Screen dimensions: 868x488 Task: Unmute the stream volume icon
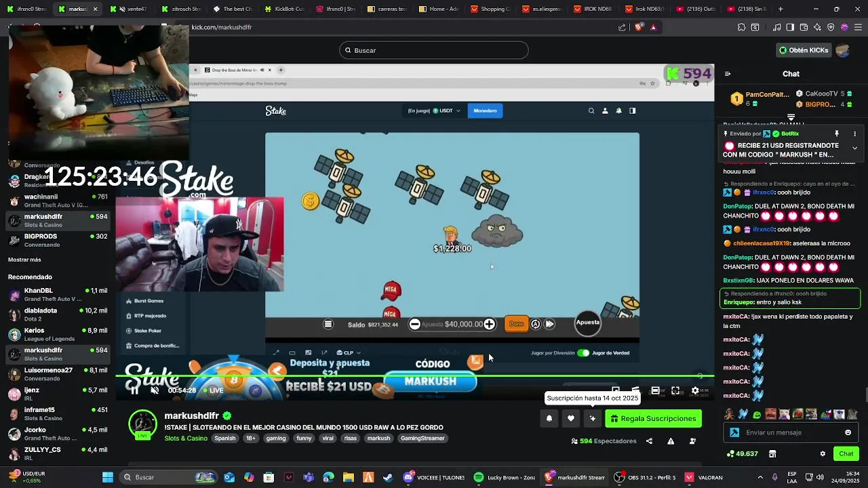(x=155, y=390)
